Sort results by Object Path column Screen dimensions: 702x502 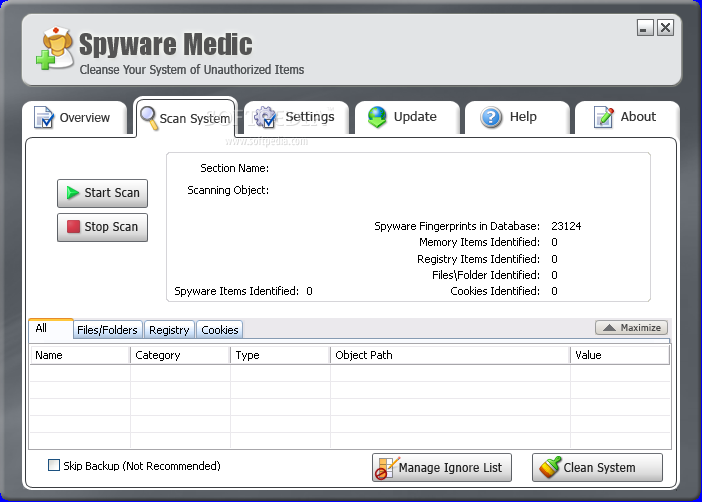[x=450, y=355]
